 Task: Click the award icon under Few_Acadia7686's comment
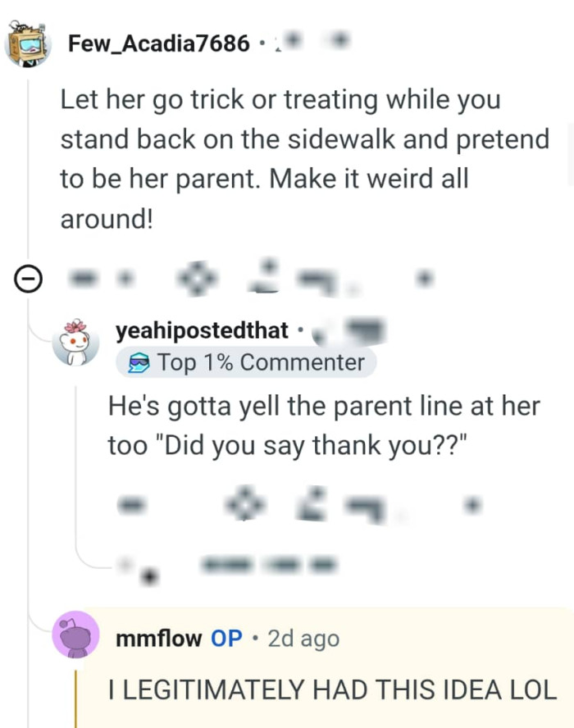(197, 277)
